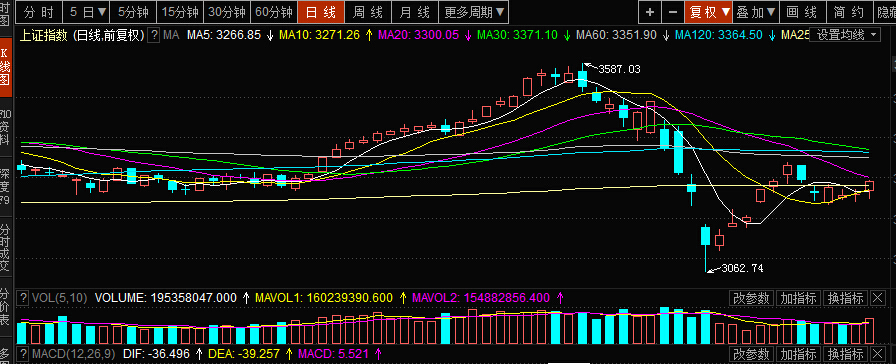The height and width of the screenshot is (364, 896).
Task: Switch to the 分时 intraday view
Action: 38,11
